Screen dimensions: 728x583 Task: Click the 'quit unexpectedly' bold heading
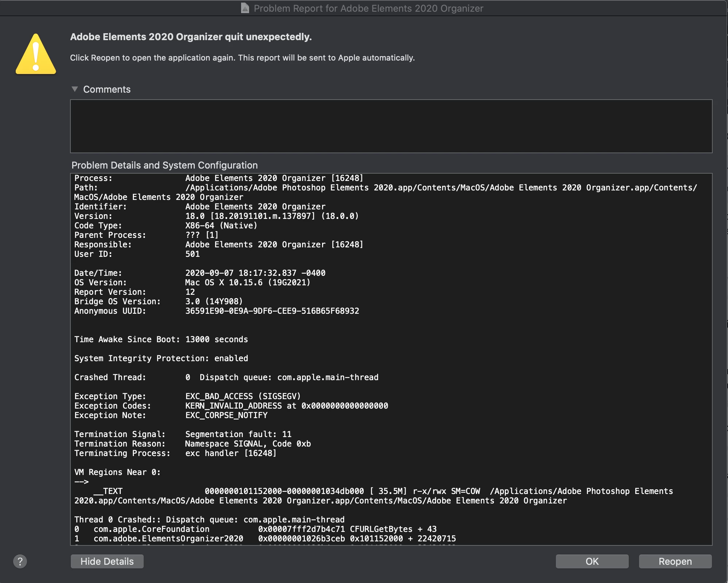pos(191,37)
